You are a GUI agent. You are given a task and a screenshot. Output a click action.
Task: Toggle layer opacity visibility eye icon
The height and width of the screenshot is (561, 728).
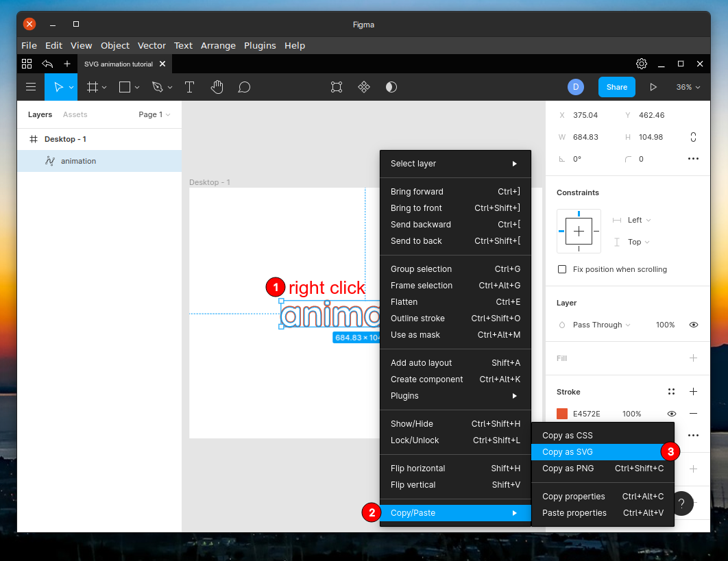[693, 325]
